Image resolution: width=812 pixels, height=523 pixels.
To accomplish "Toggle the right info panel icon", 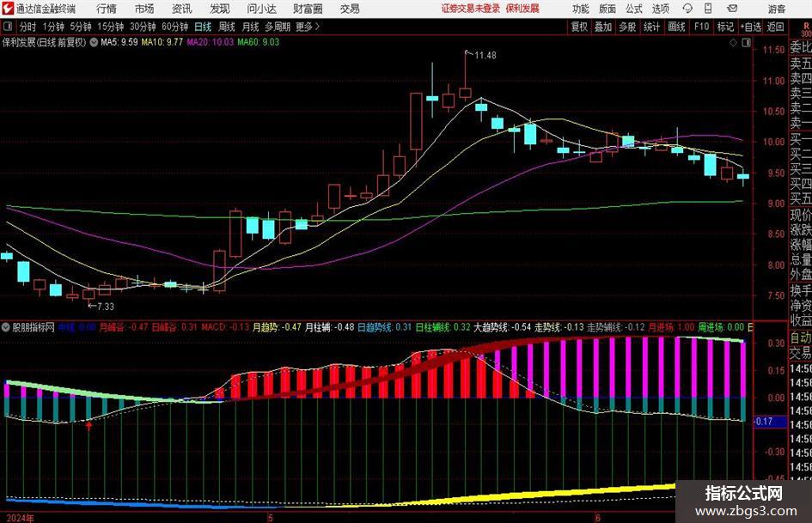I will pyautogui.click(x=746, y=43).
